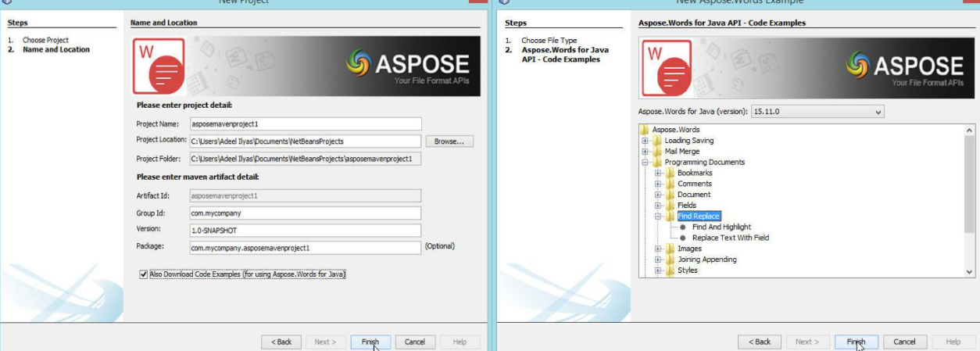Click the Document folder icon

pyautogui.click(x=670, y=195)
